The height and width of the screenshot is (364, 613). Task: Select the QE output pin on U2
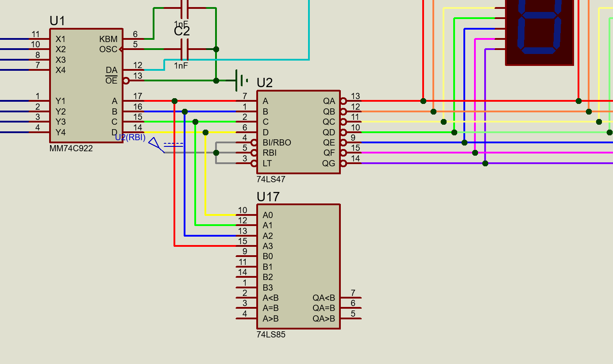coord(351,142)
